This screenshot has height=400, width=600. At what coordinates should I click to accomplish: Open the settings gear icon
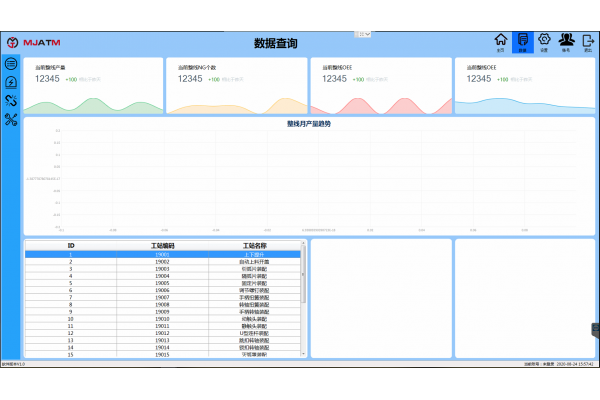tap(544, 42)
